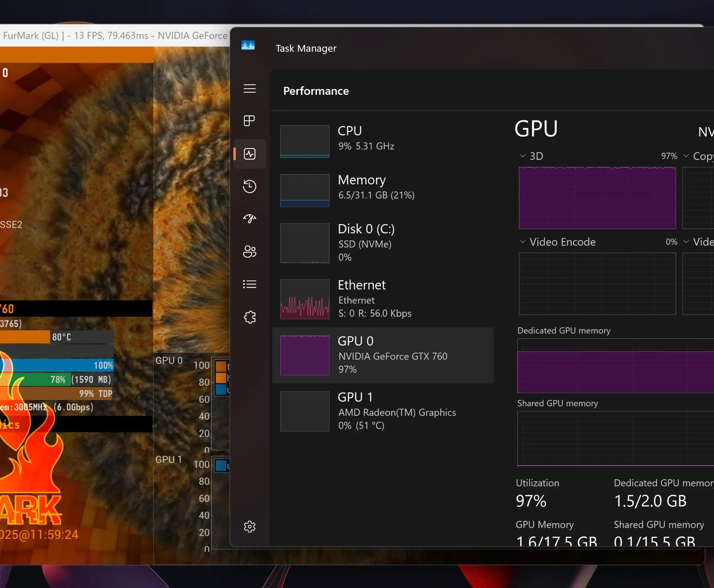Open the Video Decode engine dropdown chevron
This screenshot has height=588, width=714.
point(686,242)
